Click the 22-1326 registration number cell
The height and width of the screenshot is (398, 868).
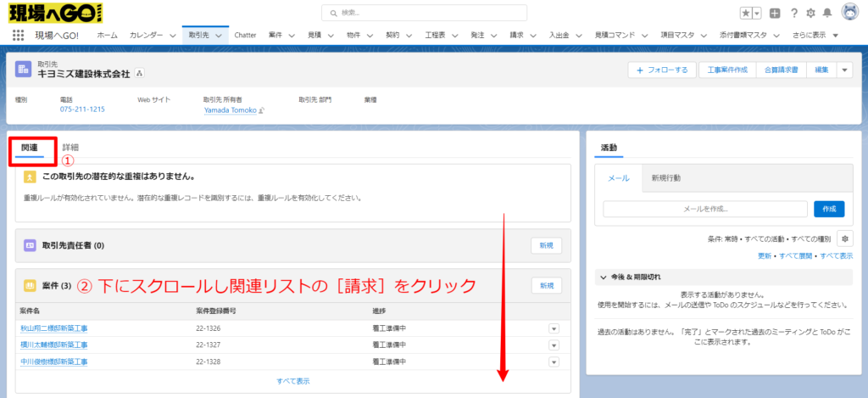209,328
